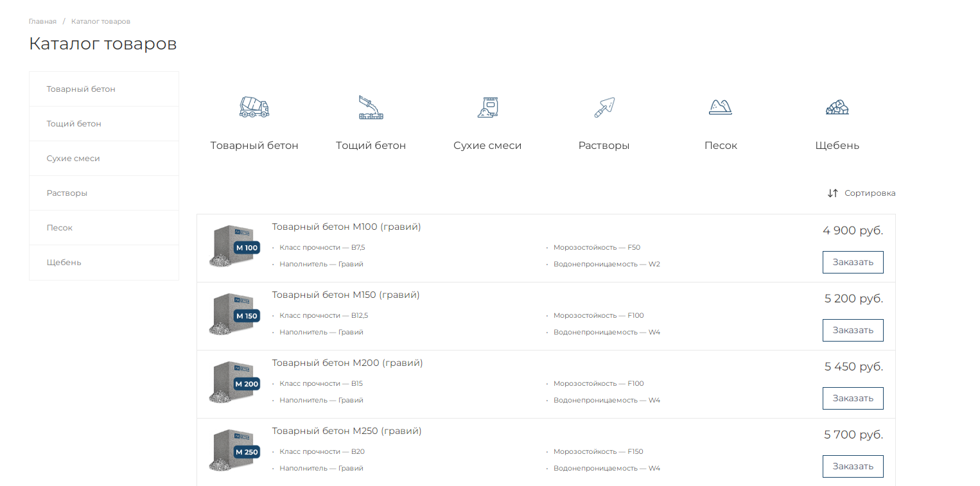
Task: Select Сухие смеси in the sidebar
Action: pyautogui.click(x=104, y=159)
